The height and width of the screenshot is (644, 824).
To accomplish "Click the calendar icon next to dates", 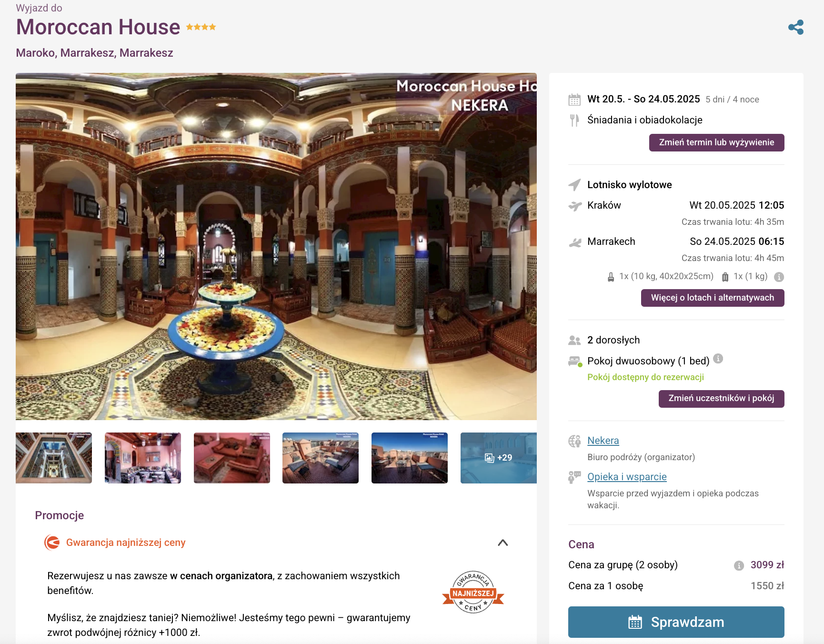I will coord(574,100).
